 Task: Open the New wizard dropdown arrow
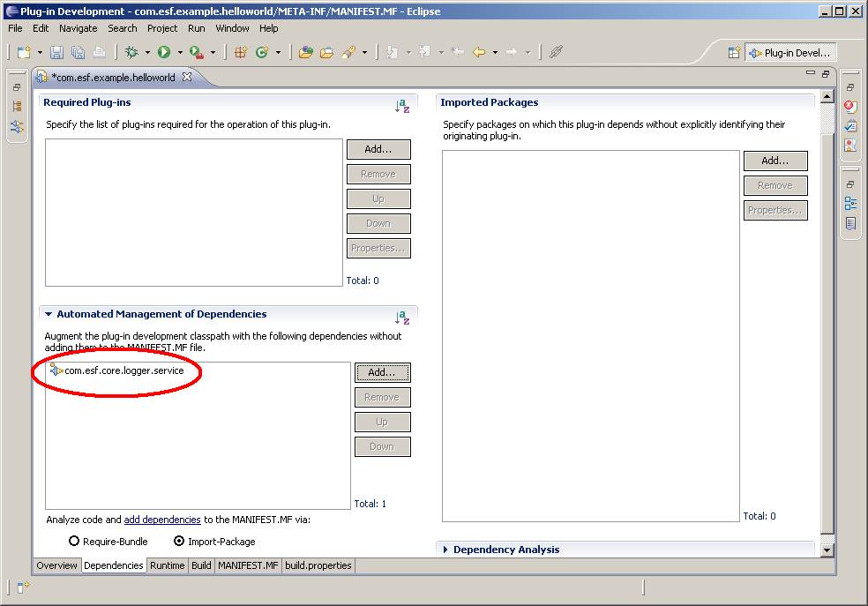tap(40, 53)
